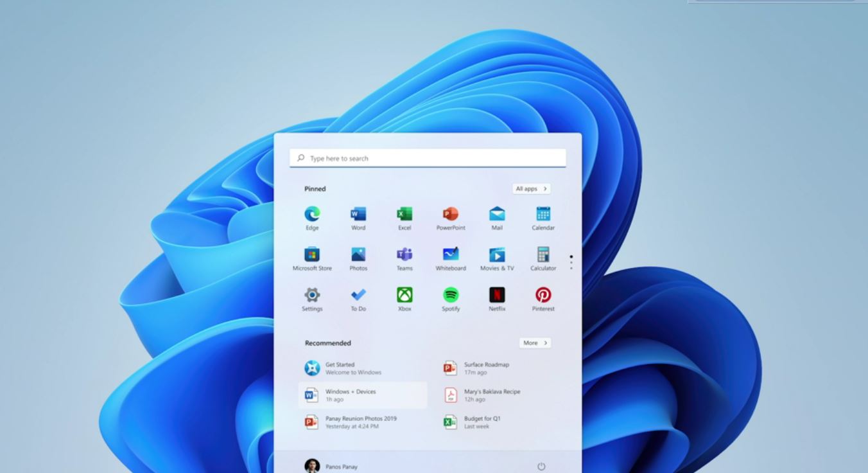Start the Xbox app
This screenshot has width=868, height=473.
click(x=404, y=294)
